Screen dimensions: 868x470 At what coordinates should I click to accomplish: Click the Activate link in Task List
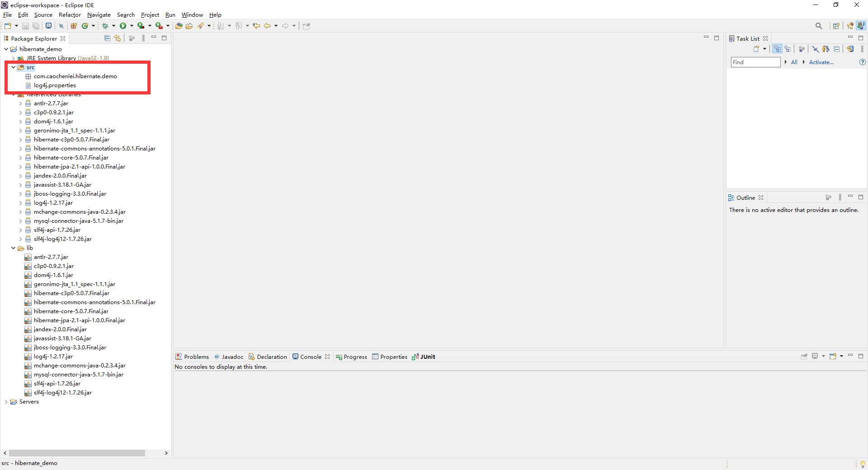(x=821, y=62)
